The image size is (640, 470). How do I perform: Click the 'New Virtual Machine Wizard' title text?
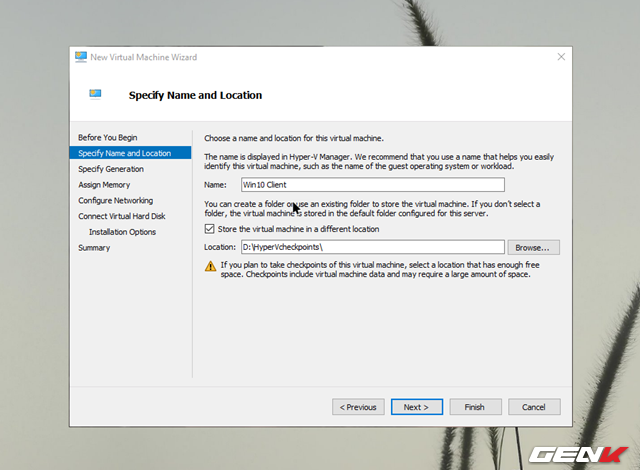coord(144,58)
